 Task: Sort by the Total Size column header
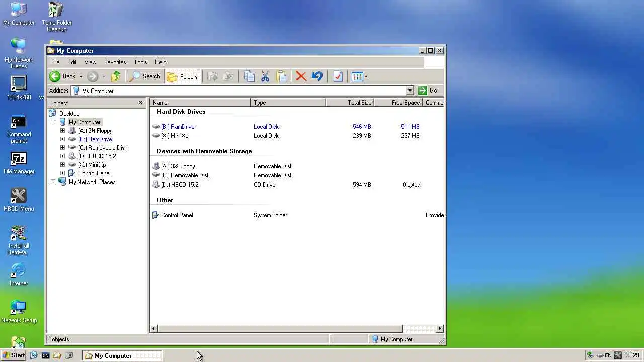pos(350,103)
